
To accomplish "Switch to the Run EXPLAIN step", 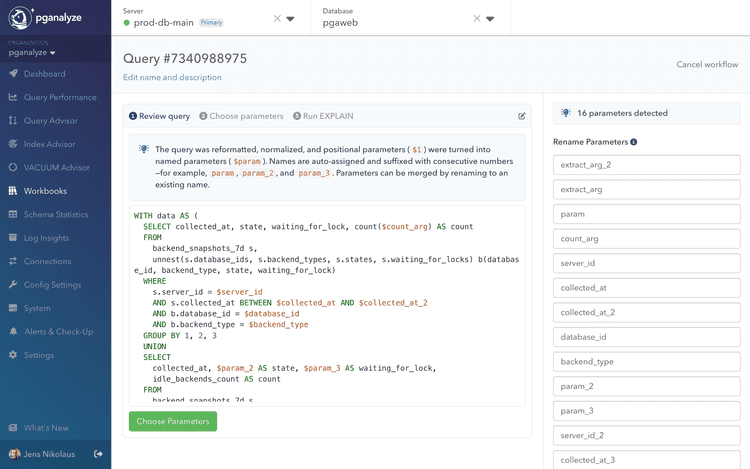I will 323,116.
